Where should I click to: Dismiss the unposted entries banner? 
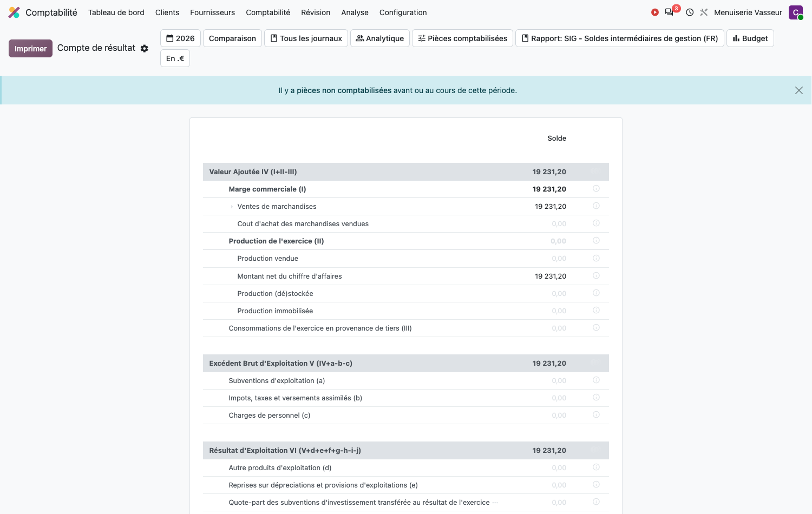799,90
